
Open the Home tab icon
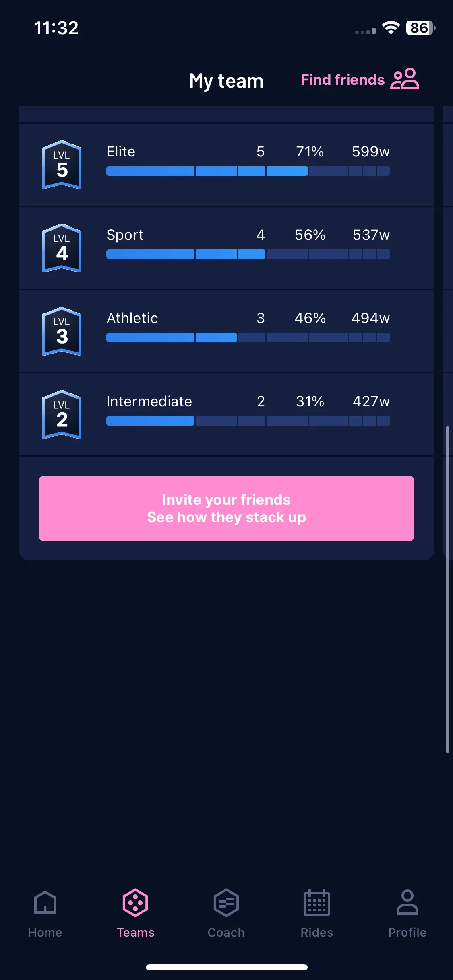[x=45, y=902]
